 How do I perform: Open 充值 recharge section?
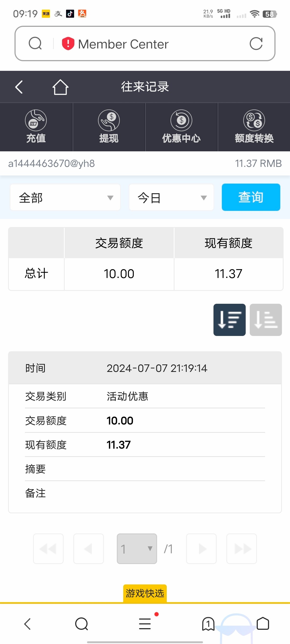[x=36, y=127]
